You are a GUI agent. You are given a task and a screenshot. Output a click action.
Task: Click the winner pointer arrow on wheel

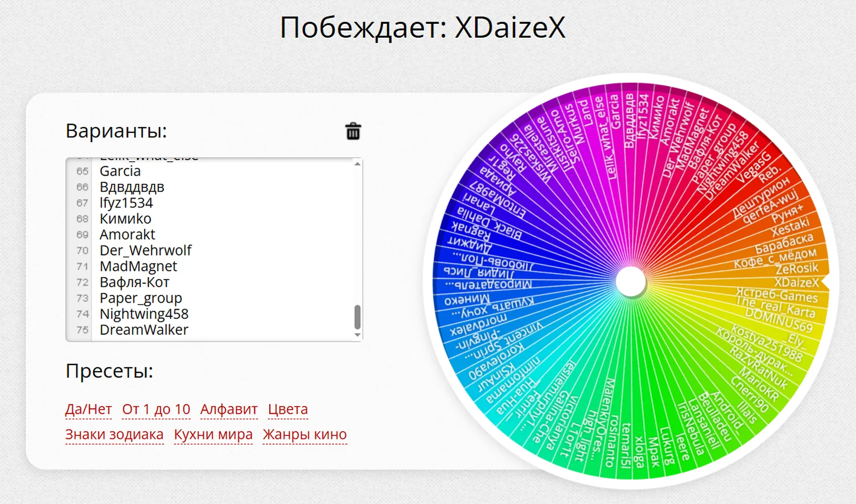[x=826, y=282]
